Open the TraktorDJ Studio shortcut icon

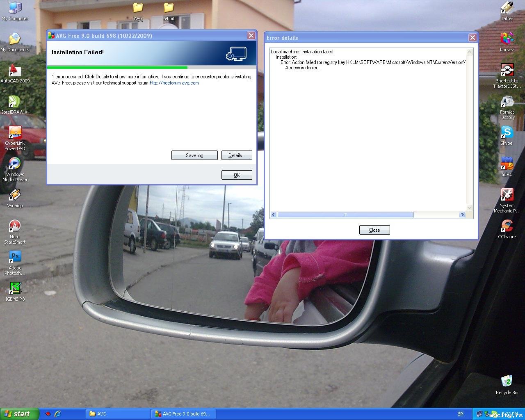coord(507,76)
